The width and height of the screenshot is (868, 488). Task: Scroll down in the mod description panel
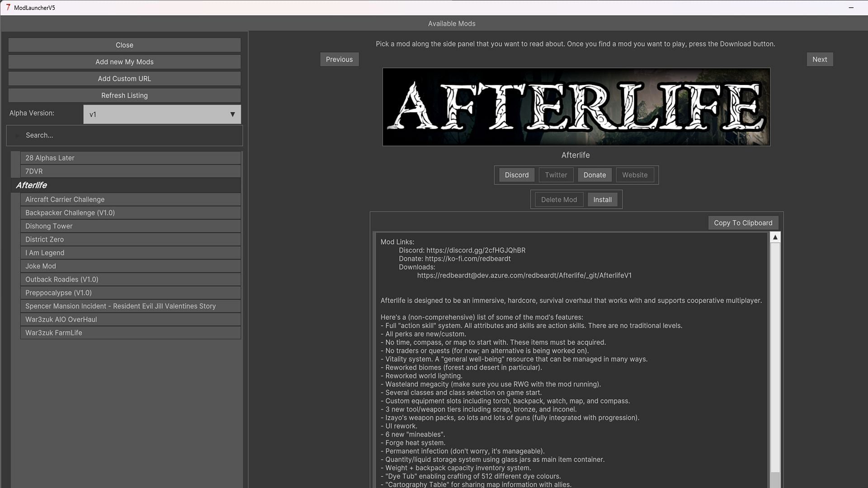[x=775, y=486]
